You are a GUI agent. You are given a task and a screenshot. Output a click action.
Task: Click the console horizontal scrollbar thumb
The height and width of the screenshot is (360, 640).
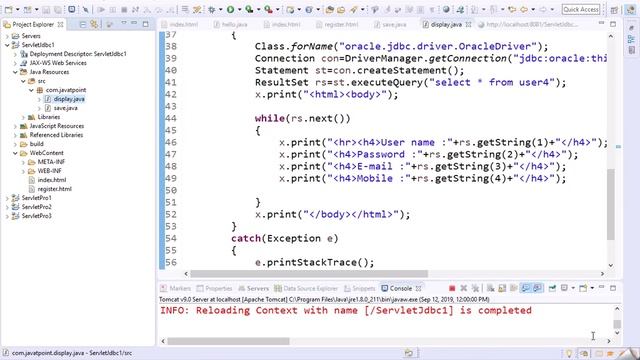pyautogui.click(x=228, y=341)
